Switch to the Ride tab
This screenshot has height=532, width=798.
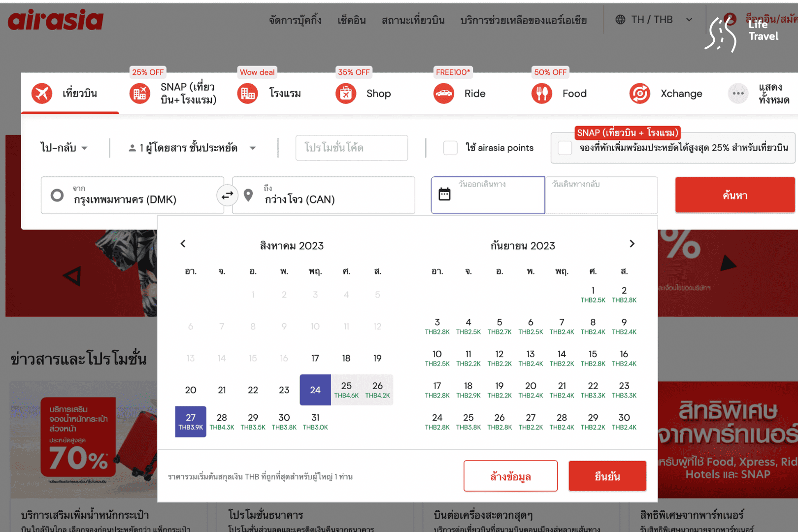[460, 94]
